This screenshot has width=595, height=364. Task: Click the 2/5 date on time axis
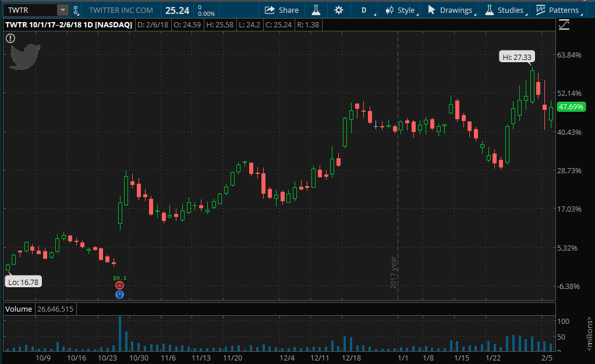coord(547,358)
